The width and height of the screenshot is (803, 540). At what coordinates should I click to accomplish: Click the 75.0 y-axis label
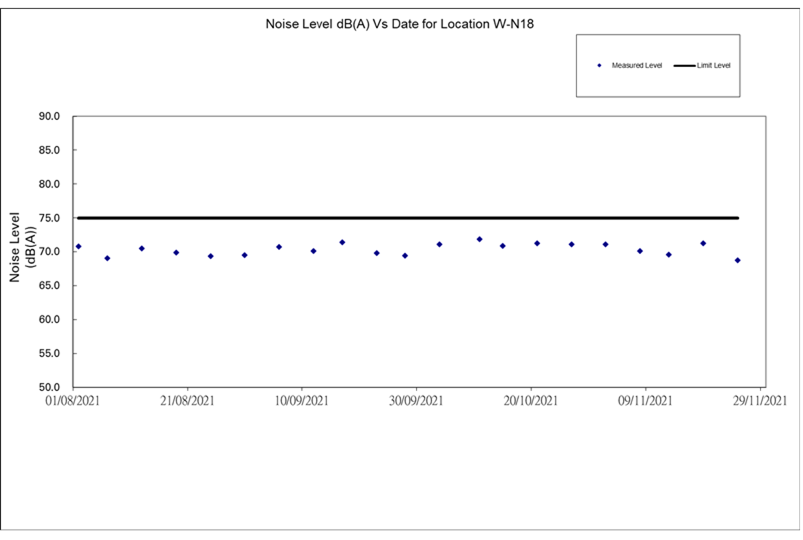(50, 218)
